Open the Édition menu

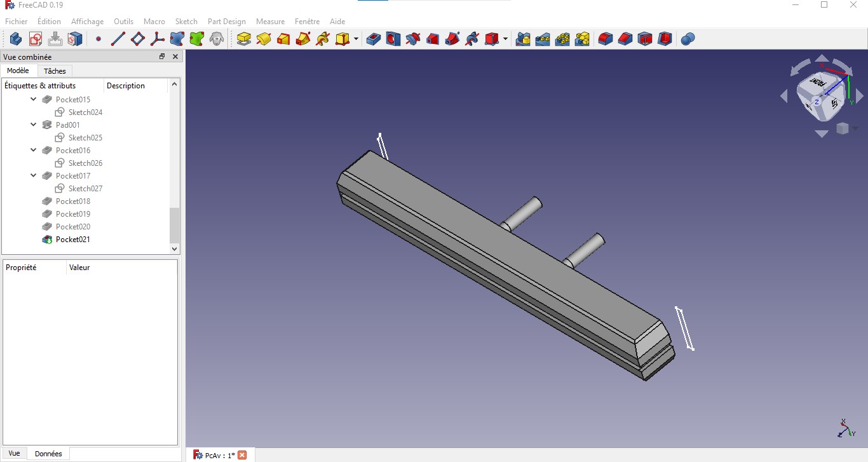point(49,22)
